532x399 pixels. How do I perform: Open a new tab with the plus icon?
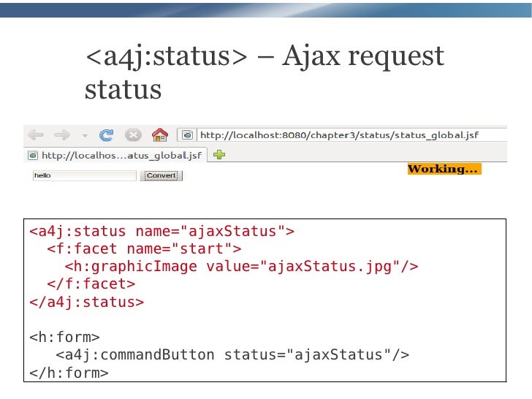219,155
